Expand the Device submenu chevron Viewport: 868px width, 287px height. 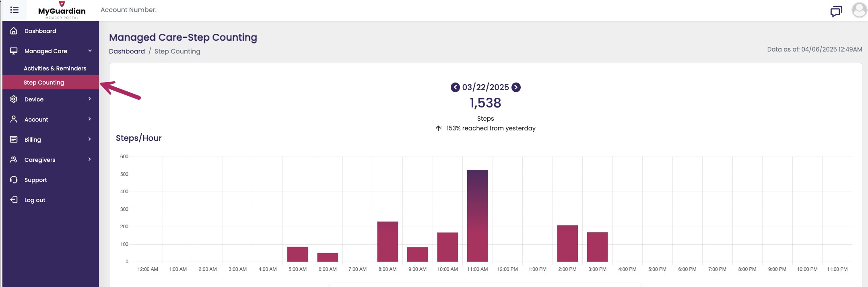pos(90,99)
